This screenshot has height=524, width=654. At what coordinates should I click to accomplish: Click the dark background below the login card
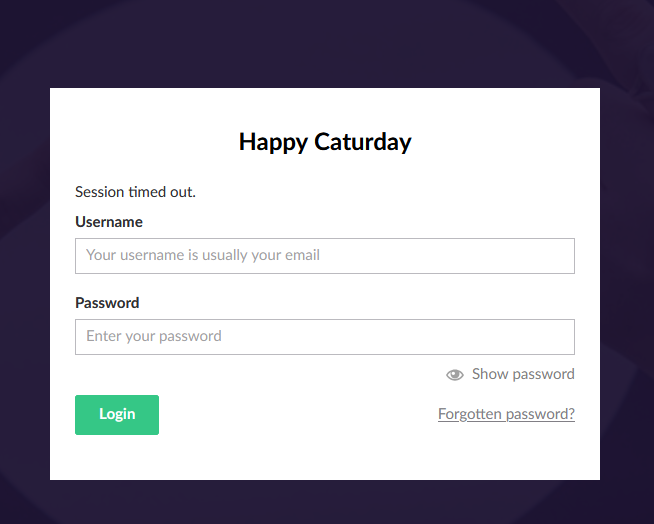325,503
